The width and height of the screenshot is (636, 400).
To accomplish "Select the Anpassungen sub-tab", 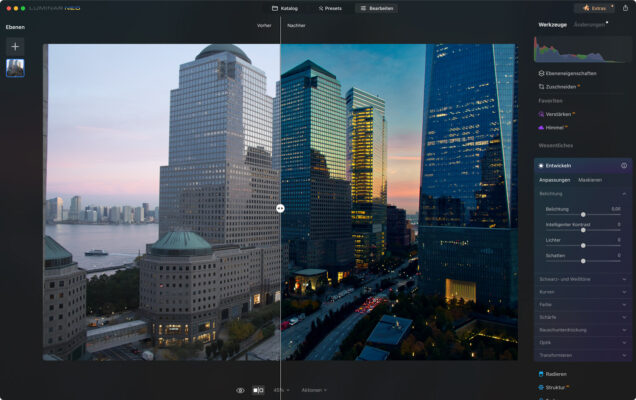I will [x=554, y=180].
